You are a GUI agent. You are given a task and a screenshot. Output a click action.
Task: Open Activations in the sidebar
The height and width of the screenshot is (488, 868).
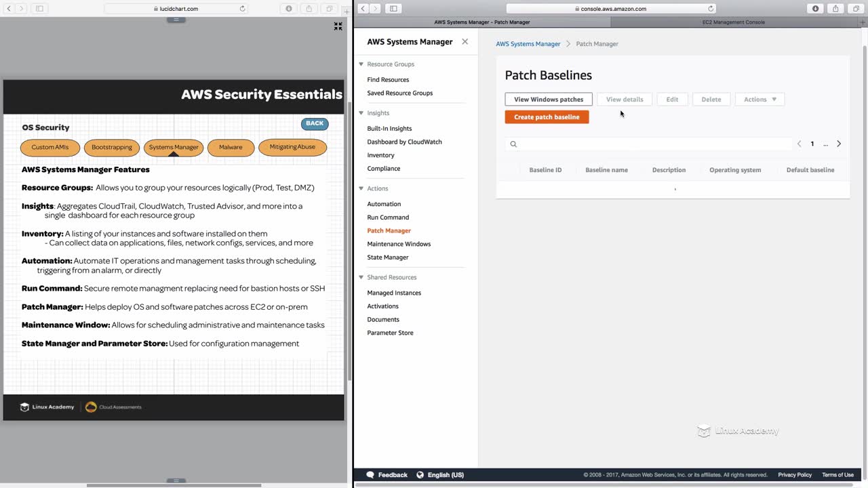[383, 306]
